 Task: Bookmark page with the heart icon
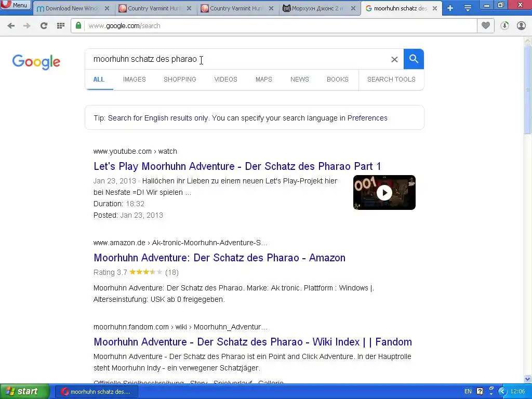pyautogui.click(x=486, y=25)
